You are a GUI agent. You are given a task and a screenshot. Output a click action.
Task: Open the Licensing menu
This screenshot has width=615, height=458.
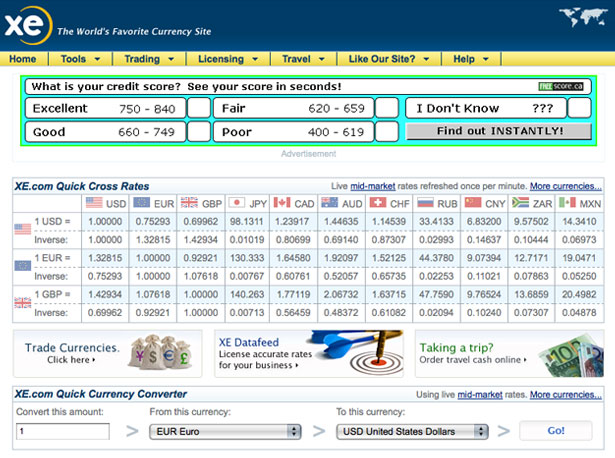click(220, 59)
